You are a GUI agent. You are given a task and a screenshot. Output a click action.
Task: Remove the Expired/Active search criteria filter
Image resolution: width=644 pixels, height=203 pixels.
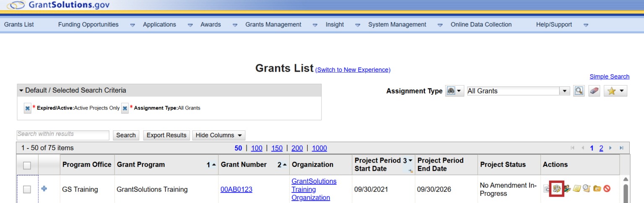28,108
